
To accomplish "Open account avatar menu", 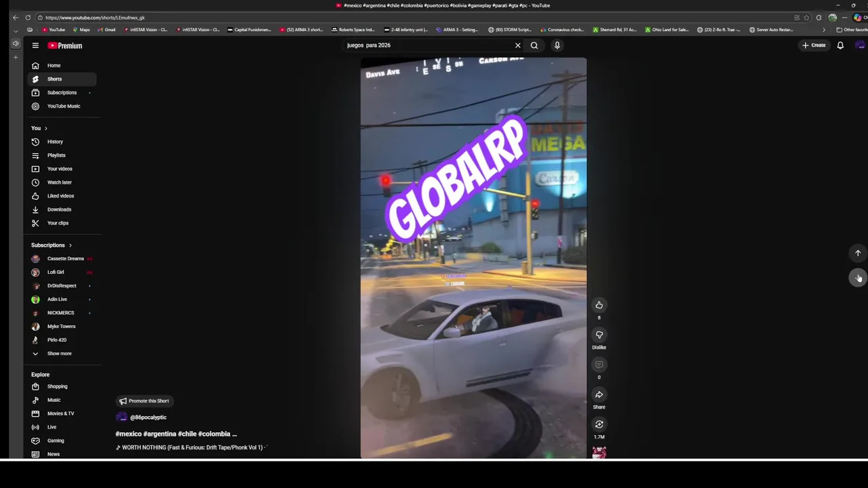I will 860,45.
